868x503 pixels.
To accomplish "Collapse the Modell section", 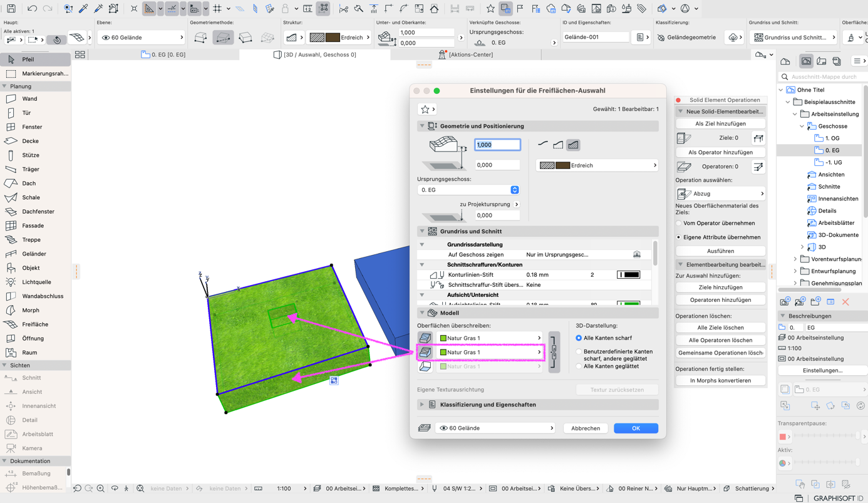I will pyautogui.click(x=422, y=313).
